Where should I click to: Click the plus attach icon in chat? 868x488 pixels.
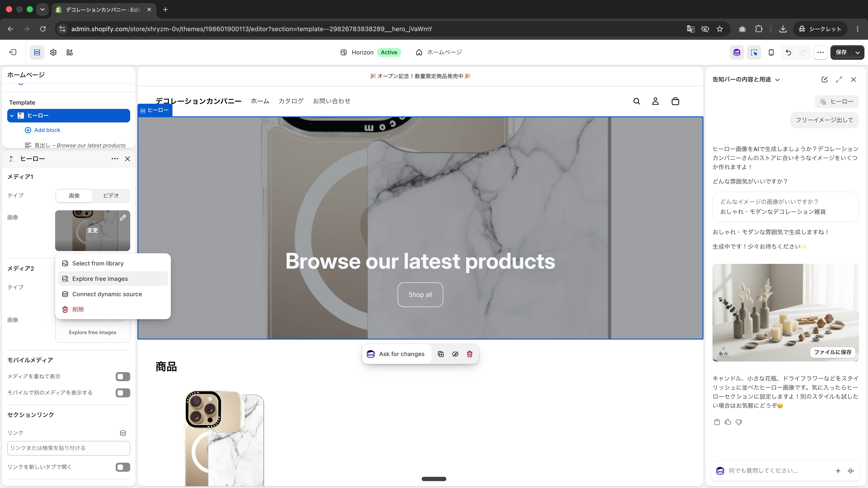pyautogui.click(x=838, y=471)
